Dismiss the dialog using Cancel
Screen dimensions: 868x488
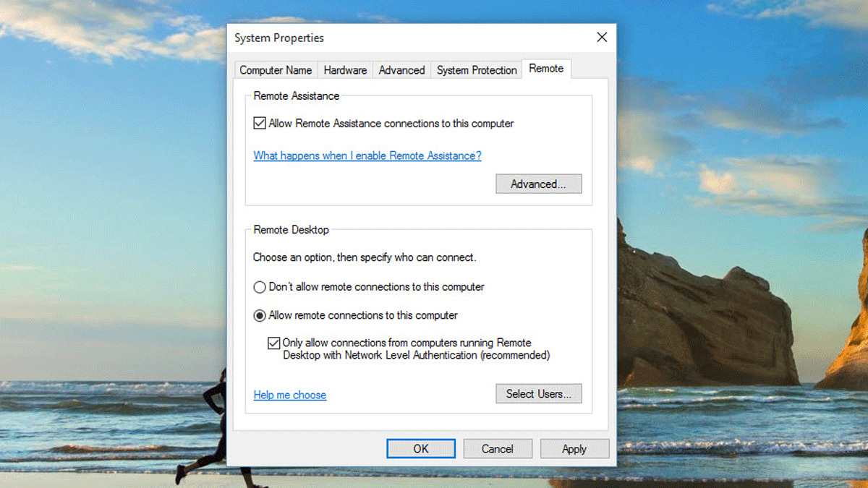coord(498,448)
